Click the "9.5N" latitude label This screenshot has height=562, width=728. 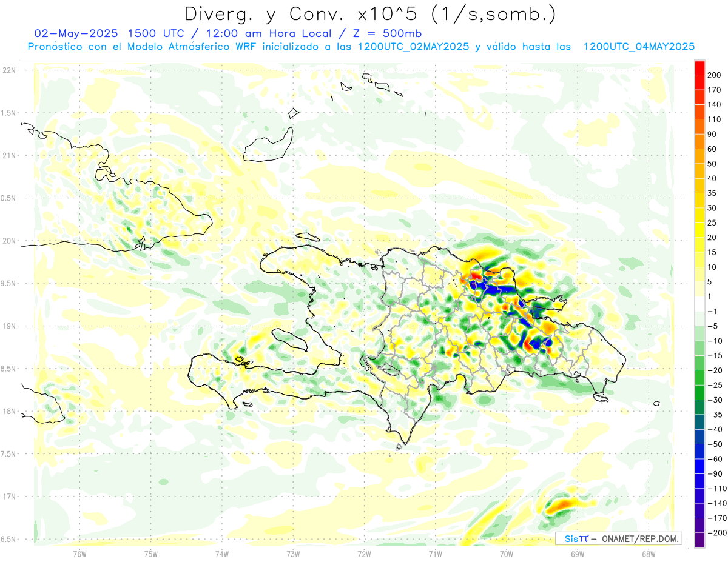(x=9, y=283)
